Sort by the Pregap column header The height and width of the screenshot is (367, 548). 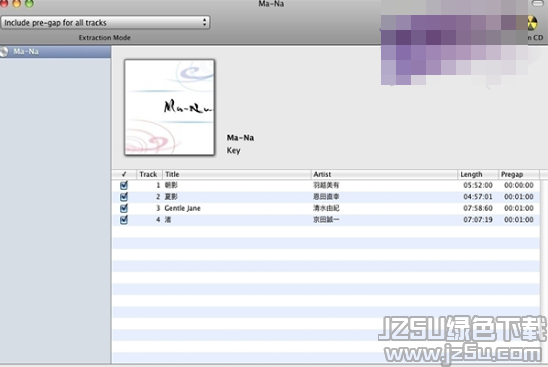pyautogui.click(x=519, y=174)
